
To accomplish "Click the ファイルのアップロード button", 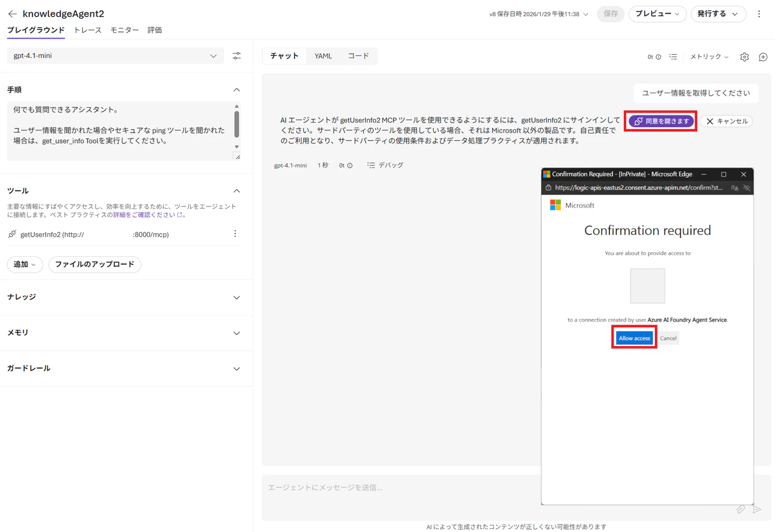I will tap(95, 265).
